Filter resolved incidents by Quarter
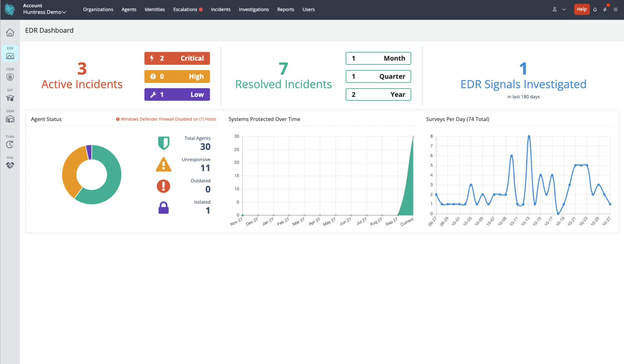The width and height of the screenshot is (624, 364). pyautogui.click(x=378, y=76)
